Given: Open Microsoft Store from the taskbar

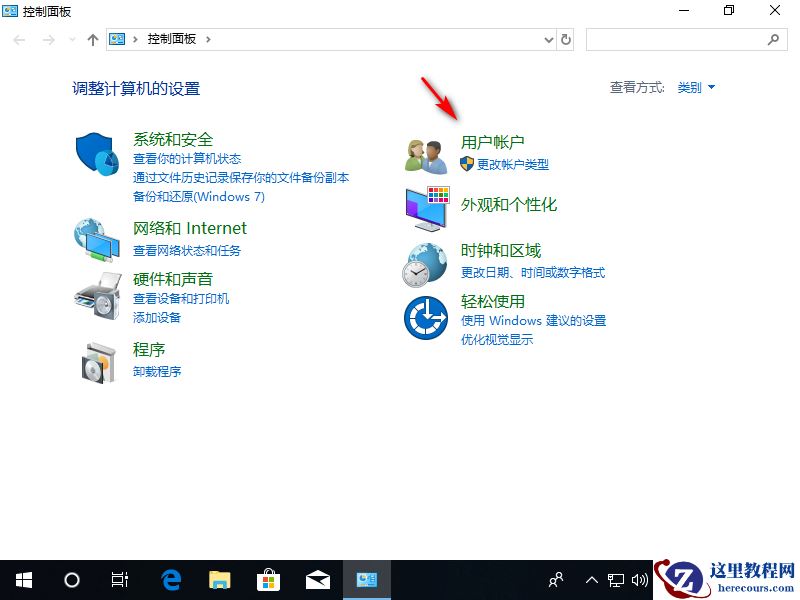Looking at the screenshot, I should (x=268, y=580).
